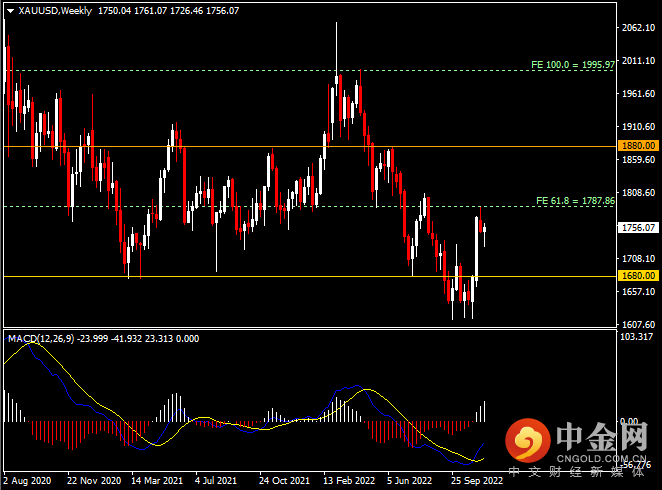This screenshot has width=662, height=490.
Task: Select the FE 100.0 = 1995.97 label
Action: click(x=572, y=65)
